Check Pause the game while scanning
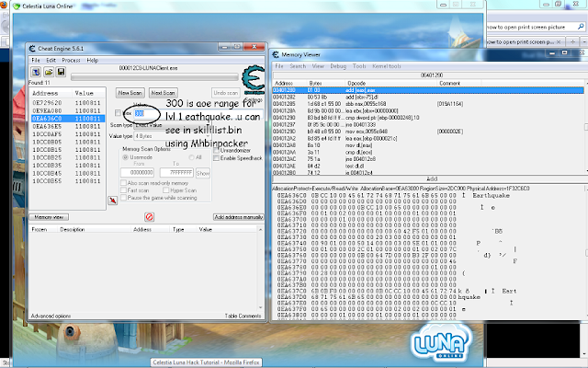 (x=123, y=198)
